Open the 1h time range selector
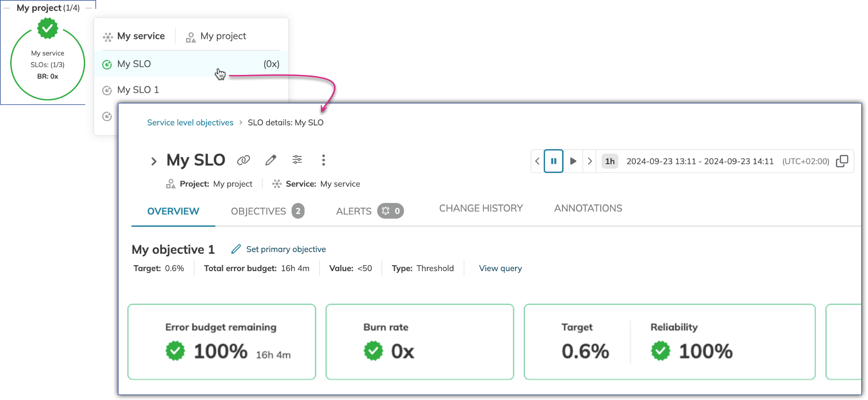Viewport: 868px width, 400px height. pyautogui.click(x=609, y=161)
